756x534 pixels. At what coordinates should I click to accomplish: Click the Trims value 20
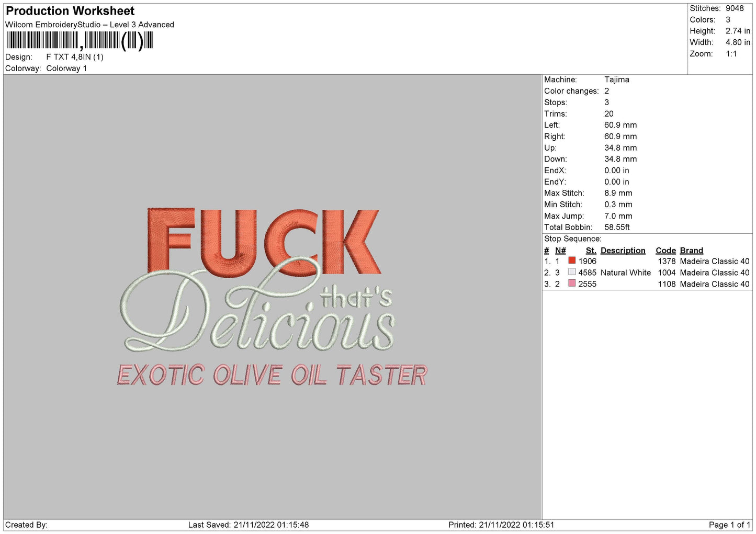pyautogui.click(x=609, y=114)
